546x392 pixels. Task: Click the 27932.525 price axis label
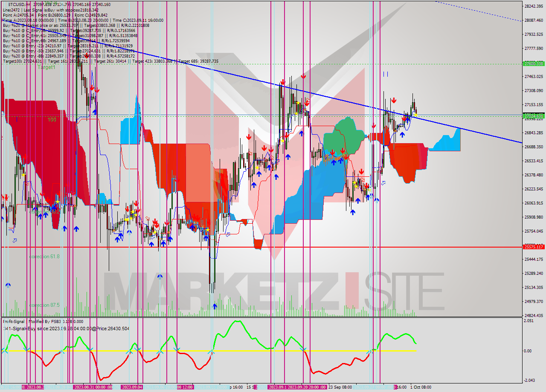pos(534,34)
